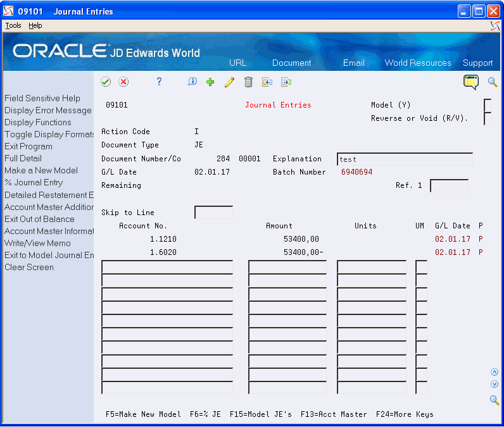
Task: Click the JD Edwards icon in menu bar
Action: (495, 26)
